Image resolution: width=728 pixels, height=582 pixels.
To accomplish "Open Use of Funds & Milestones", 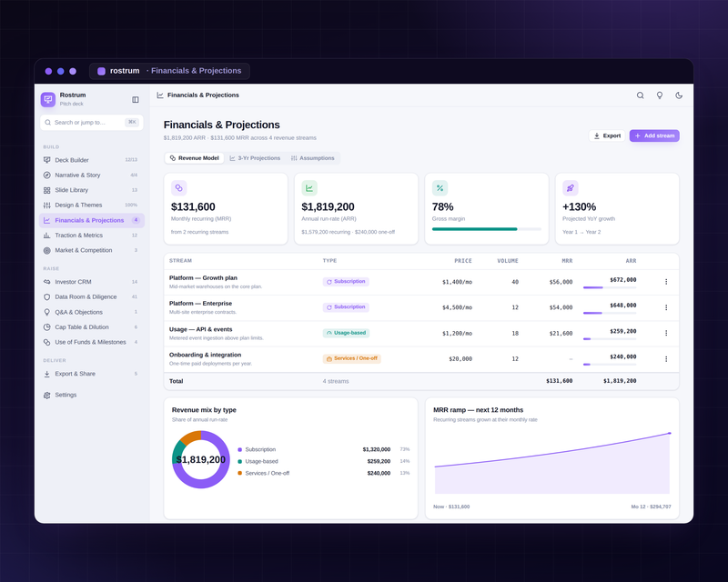I will [92, 342].
